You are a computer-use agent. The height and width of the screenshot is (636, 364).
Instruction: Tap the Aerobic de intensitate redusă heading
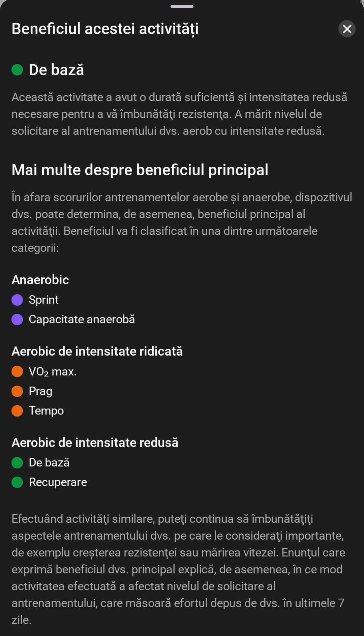click(95, 443)
